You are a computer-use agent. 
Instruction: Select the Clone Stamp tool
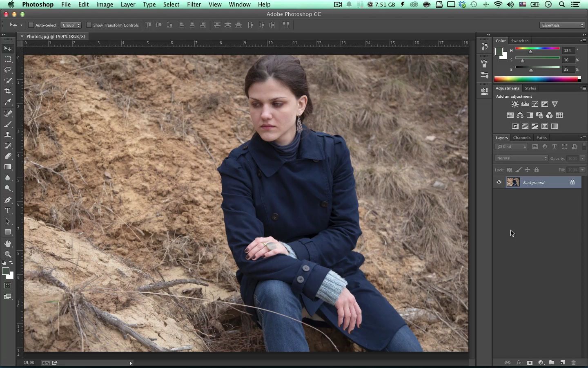(x=8, y=135)
